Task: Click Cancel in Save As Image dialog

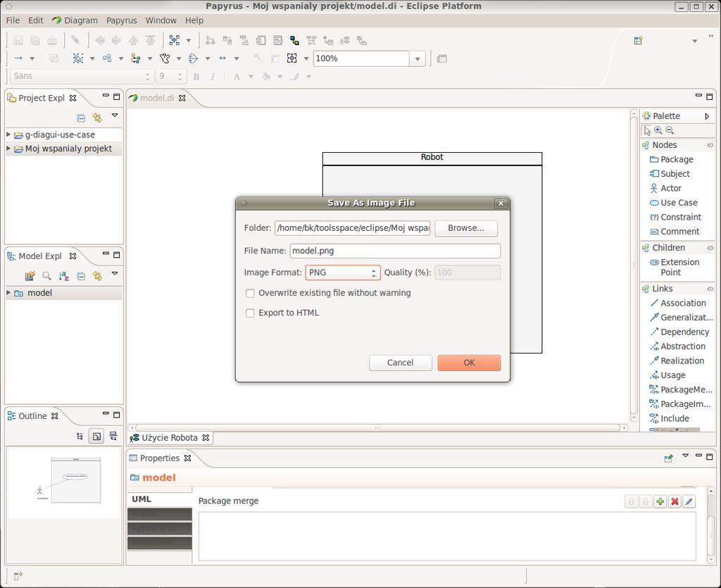Action: coord(400,363)
